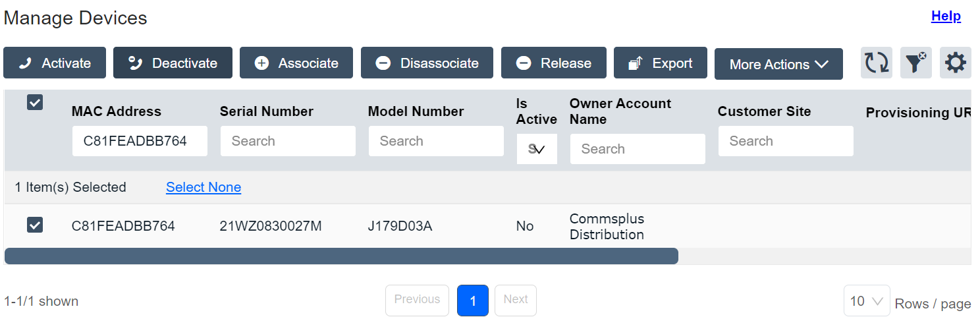Click the Owner Account Name column header

[x=620, y=111]
